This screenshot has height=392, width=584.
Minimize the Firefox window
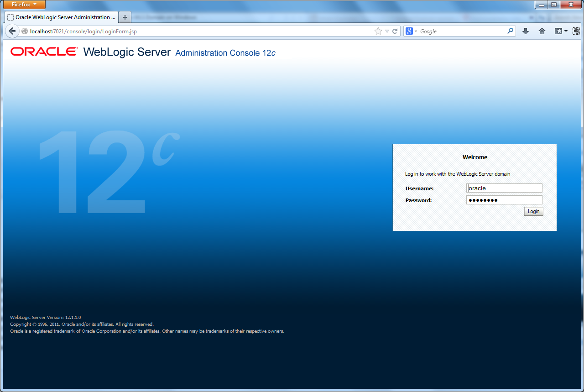[542, 5]
